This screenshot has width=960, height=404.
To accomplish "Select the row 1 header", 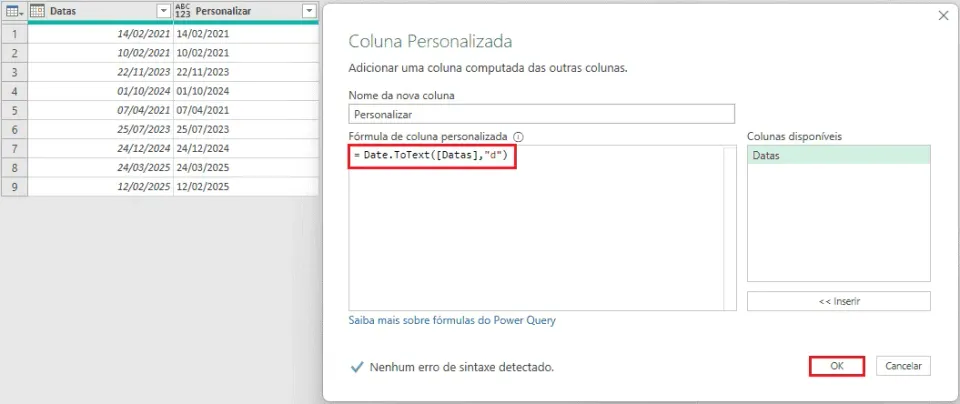I will click(x=15, y=34).
